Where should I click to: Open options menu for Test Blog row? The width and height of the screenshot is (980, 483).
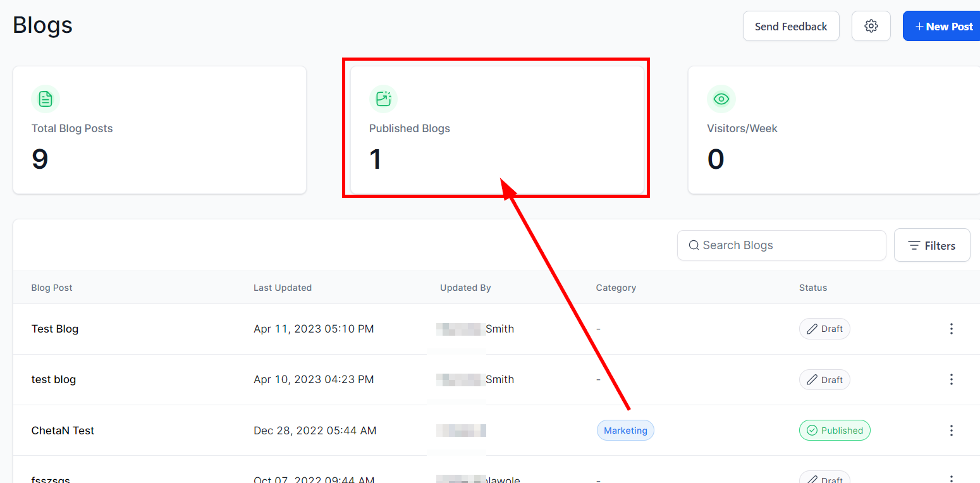[951, 329]
